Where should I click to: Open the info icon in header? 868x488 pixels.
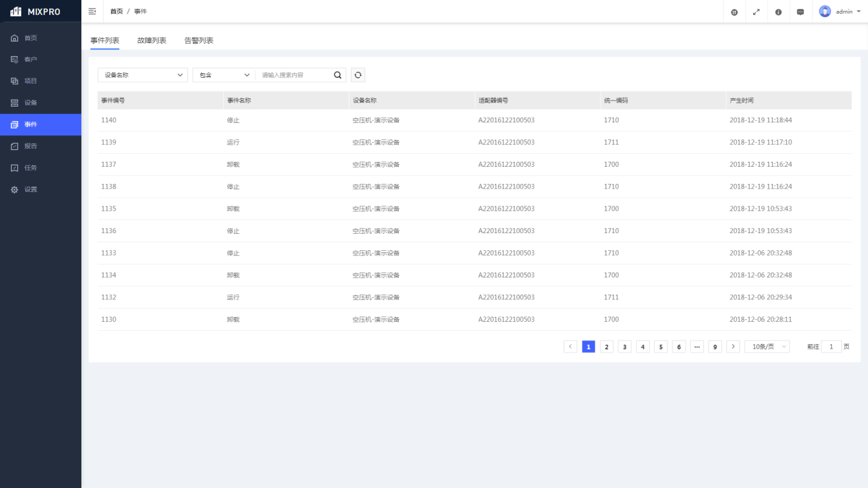778,12
